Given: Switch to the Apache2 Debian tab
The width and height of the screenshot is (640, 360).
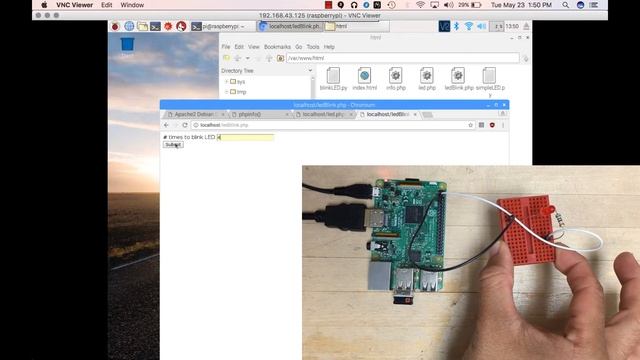Looking at the screenshot, I should [x=194, y=115].
